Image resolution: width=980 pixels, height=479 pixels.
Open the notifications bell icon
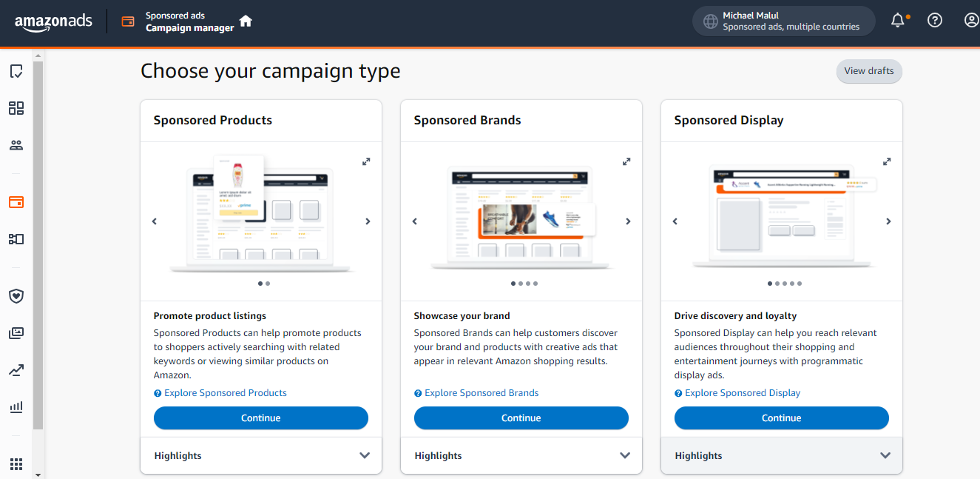pos(898,21)
